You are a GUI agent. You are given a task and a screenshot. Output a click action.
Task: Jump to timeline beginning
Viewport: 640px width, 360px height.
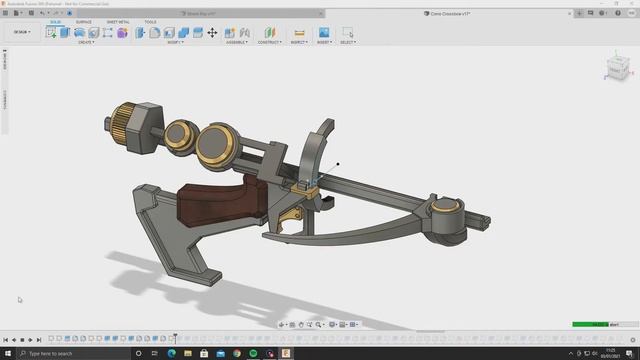coord(6,340)
